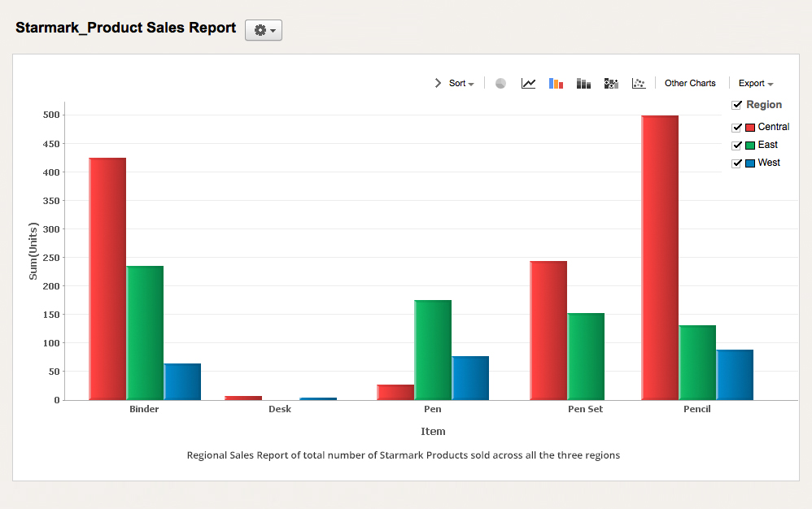Switch to line chart view
Image resolution: width=812 pixels, height=509 pixels.
click(x=527, y=82)
